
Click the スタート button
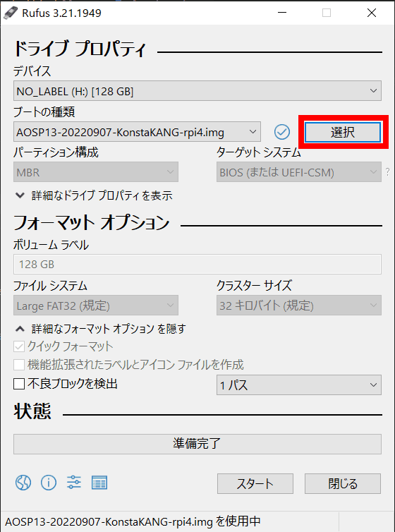coord(255,483)
